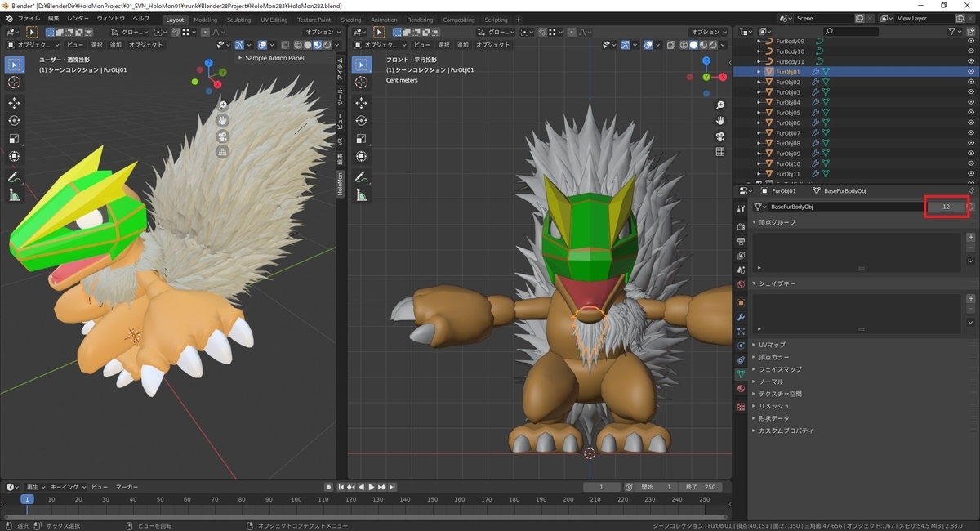Jump to the timeline start frame
This screenshot has height=531, width=980.
341,487
